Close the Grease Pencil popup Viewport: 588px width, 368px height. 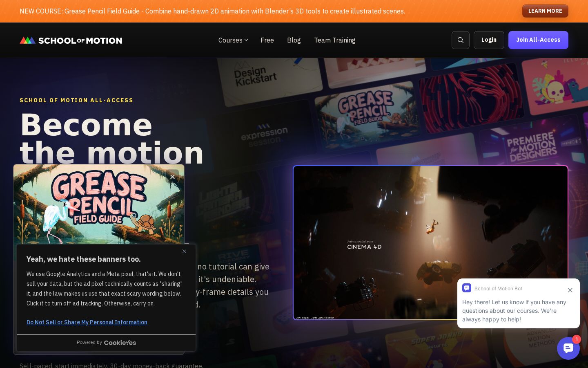coord(173,177)
